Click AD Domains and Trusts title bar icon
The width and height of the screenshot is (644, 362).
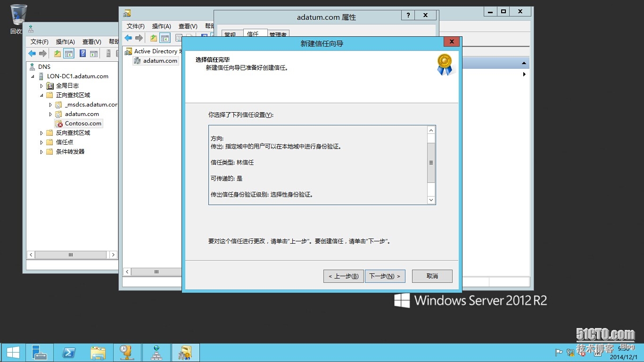pos(127,13)
